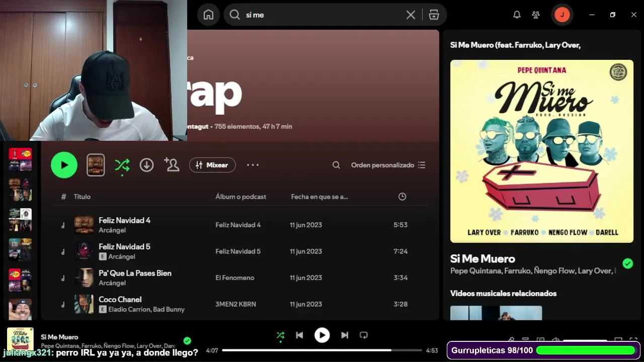Toggle shuffle in the player controls
This screenshot has width=644, height=362.
coord(280,335)
